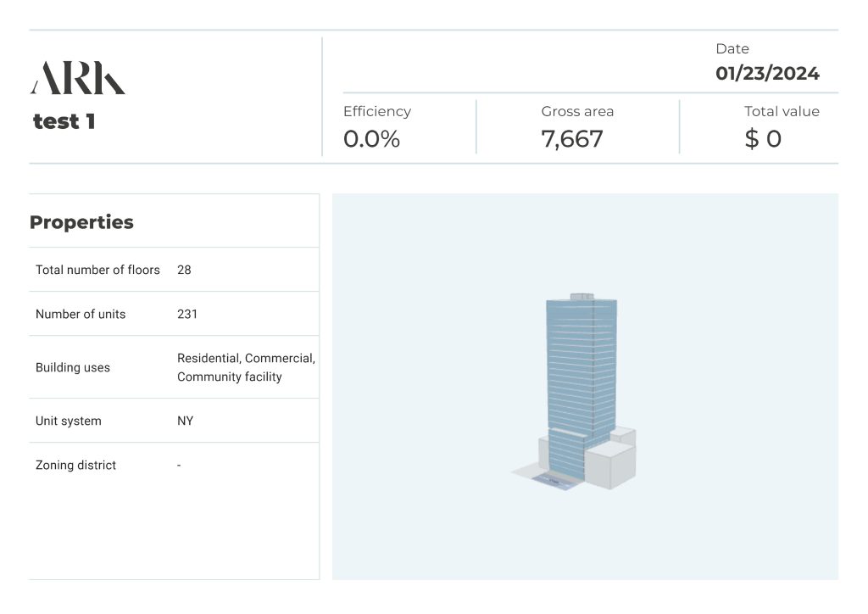Click the $ 0 total value

pos(763,139)
